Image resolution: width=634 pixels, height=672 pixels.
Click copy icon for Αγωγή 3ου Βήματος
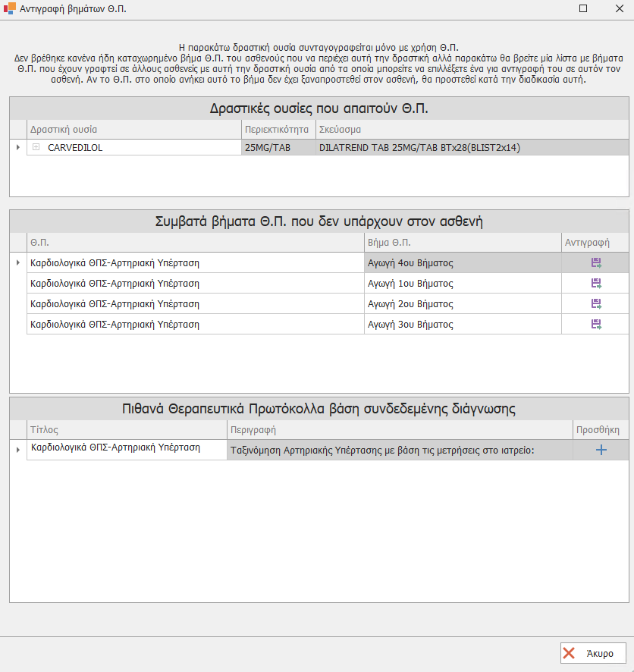click(x=596, y=325)
